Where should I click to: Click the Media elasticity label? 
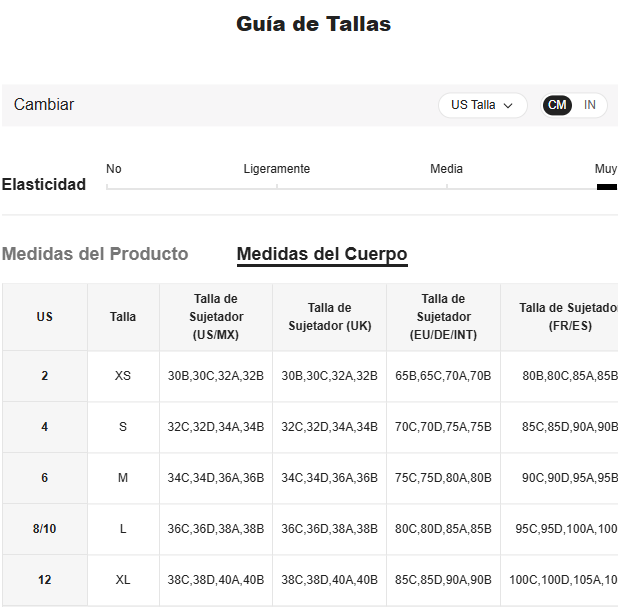(x=446, y=169)
